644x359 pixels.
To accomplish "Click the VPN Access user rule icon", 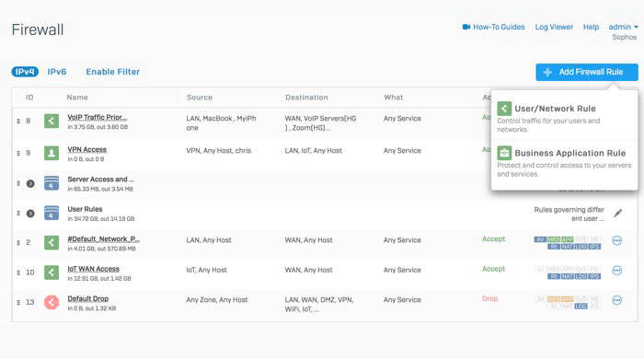I will [x=52, y=153].
